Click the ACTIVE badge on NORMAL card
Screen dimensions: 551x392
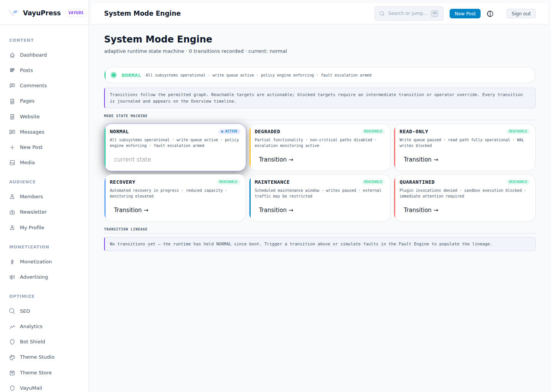pos(229,131)
